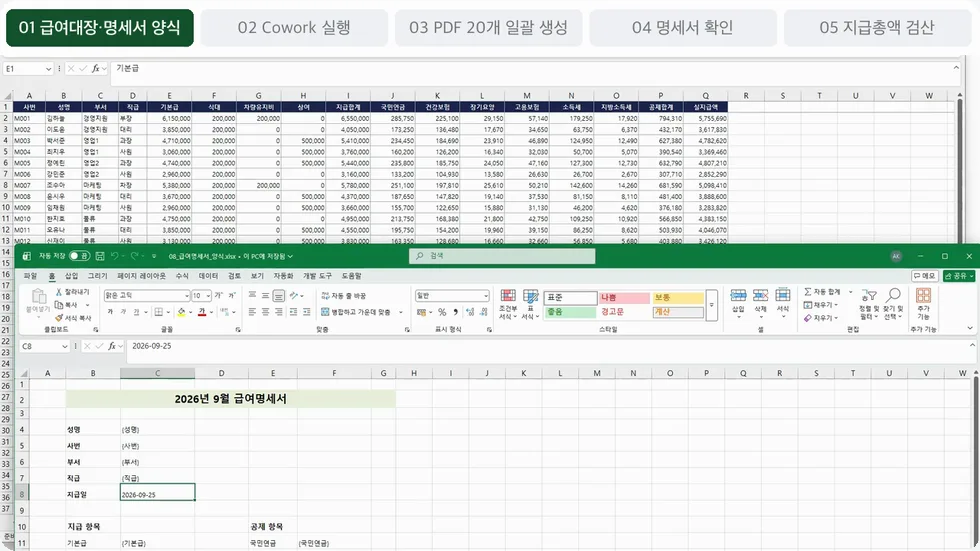Open the font size 10 dropdown
The height and width of the screenshot is (551, 980).
(x=208, y=295)
